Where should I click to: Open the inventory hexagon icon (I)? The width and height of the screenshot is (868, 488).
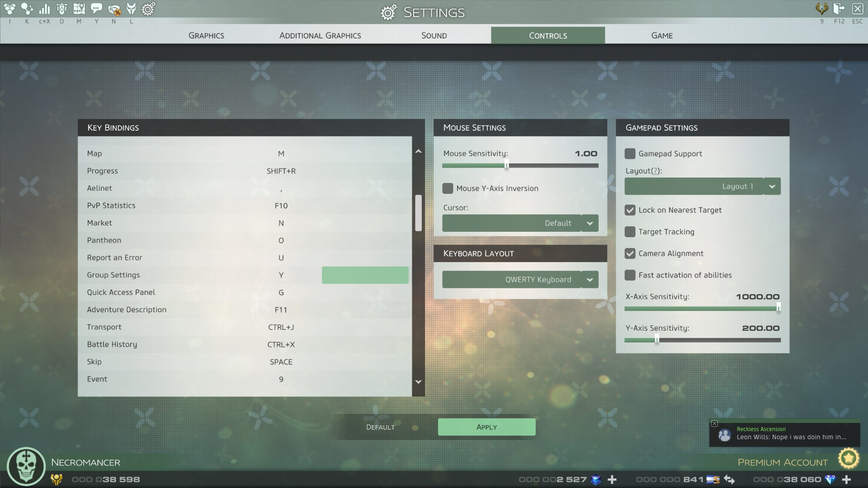[10, 9]
